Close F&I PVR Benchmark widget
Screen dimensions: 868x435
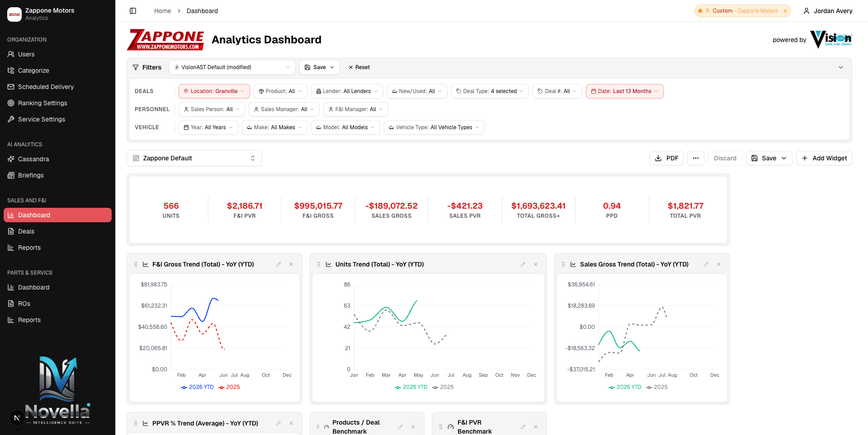(x=536, y=427)
